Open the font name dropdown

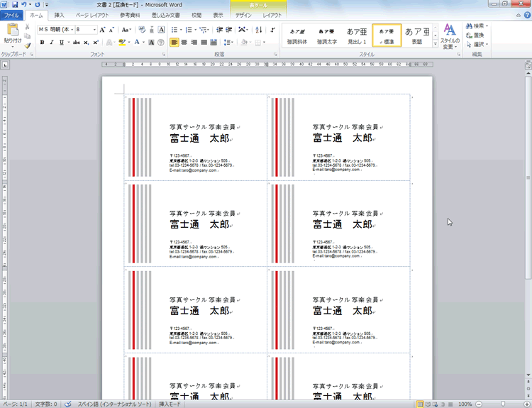coord(72,30)
